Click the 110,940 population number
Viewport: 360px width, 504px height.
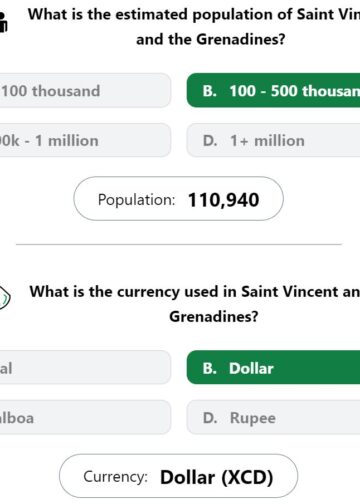coord(224,200)
